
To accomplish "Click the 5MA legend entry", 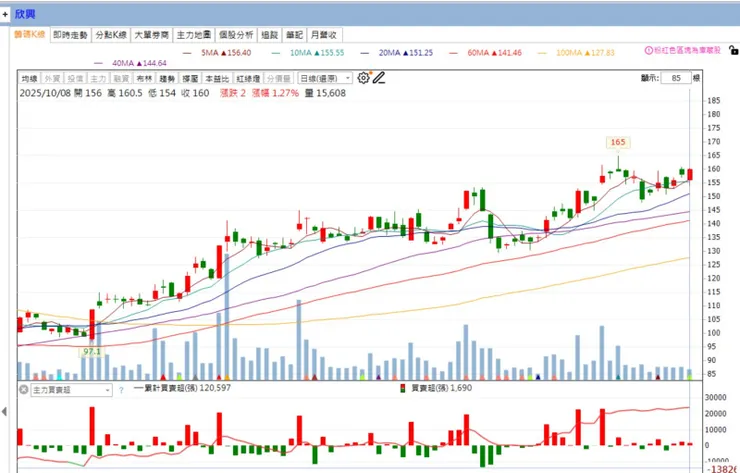I will tap(217, 53).
